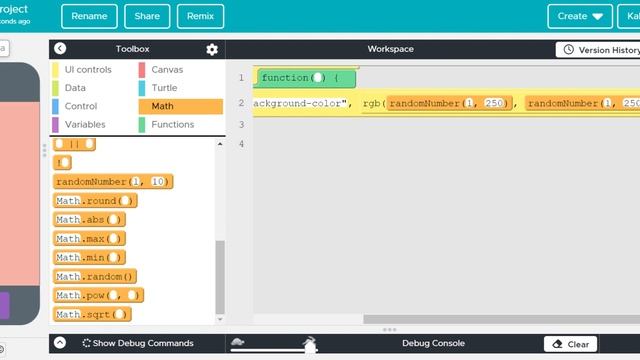Viewport: 640px width, 360px height.
Task: Click the Math.pow block
Action: click(x=98, y=295)
